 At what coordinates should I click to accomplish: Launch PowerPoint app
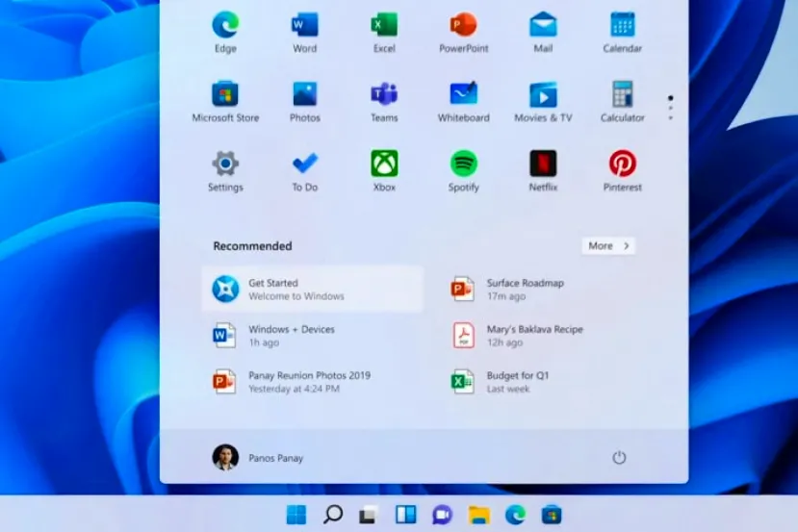(x=464, y=33)
